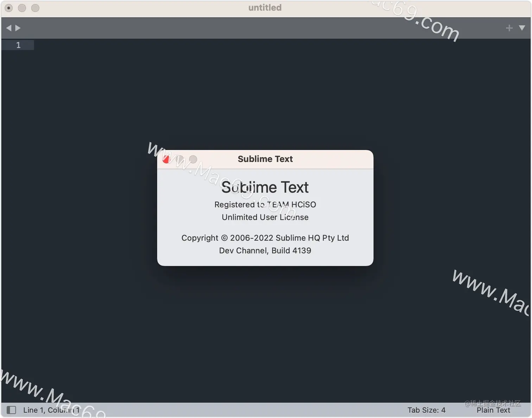532x418 pixels.
Task: Click Unlimited User License text
Action: (265, 217)
